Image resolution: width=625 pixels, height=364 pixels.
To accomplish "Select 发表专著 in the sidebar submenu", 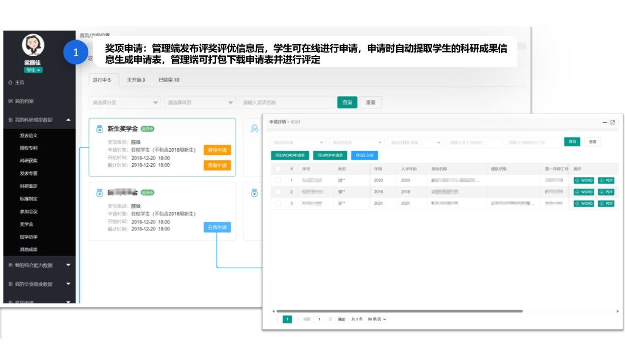I will [28, 174].
